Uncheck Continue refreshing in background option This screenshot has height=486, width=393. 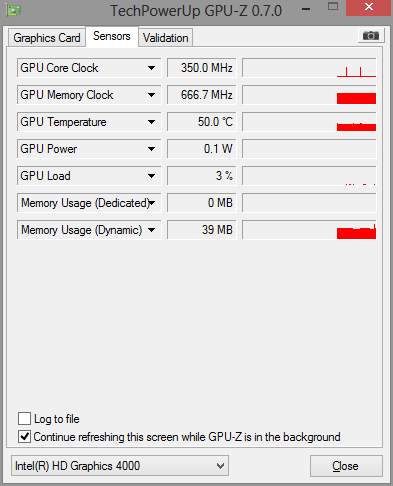point(24,437)
